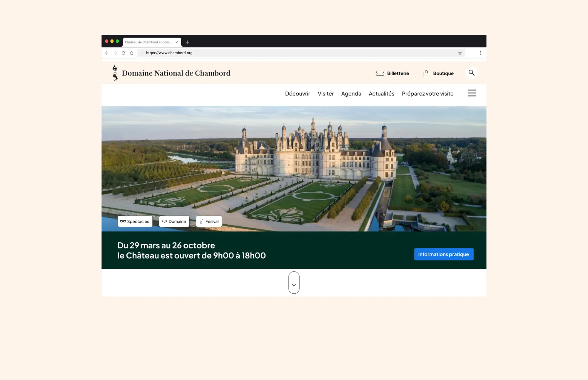This screenshot has width=588, height=380.
Task: Click the down arrow scroll indicator
Action: (x=294, y=283)
